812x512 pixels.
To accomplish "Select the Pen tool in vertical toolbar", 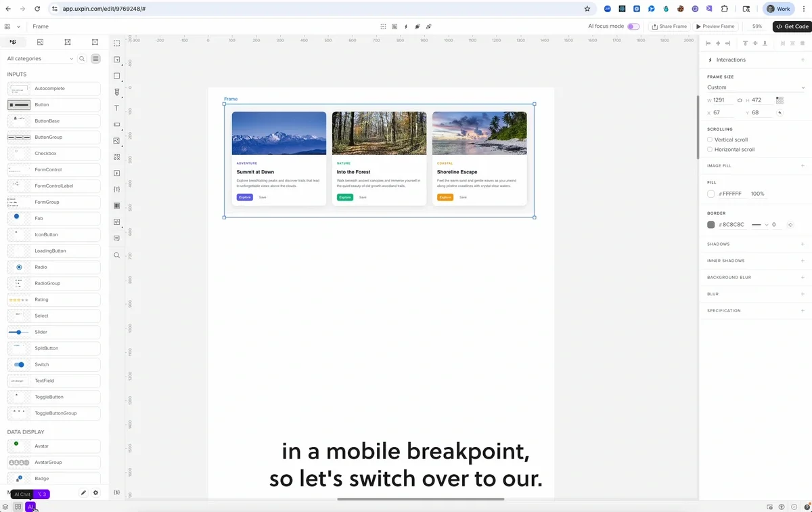I will (x=116, y=92).
